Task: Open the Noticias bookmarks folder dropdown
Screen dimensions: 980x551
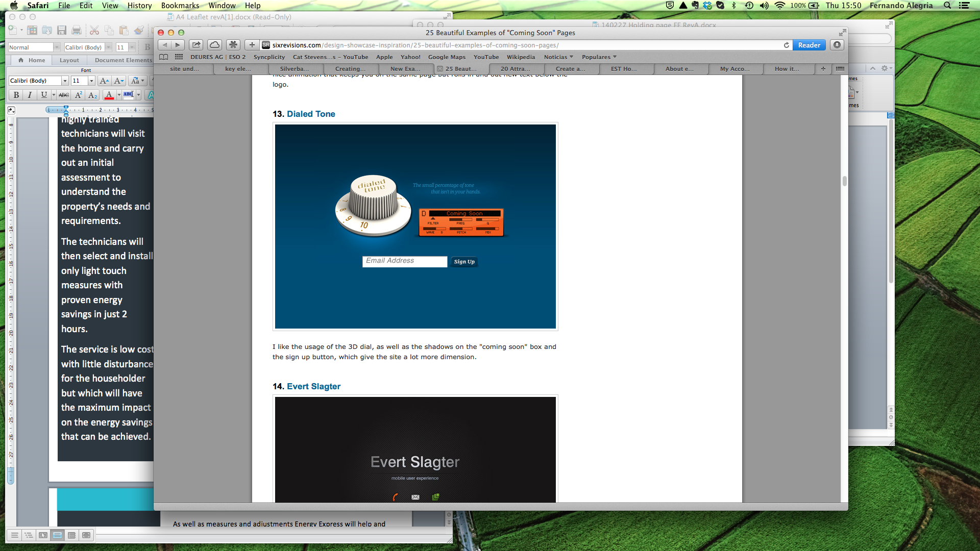Action: click(558, 57)
